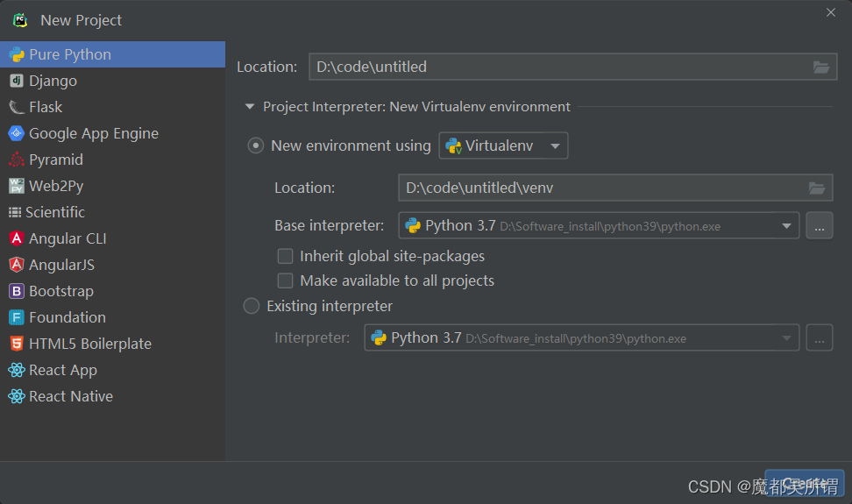Browse folder icon for project Location
852x504 pixels.
pyautogui.click(x=821, y=67)
